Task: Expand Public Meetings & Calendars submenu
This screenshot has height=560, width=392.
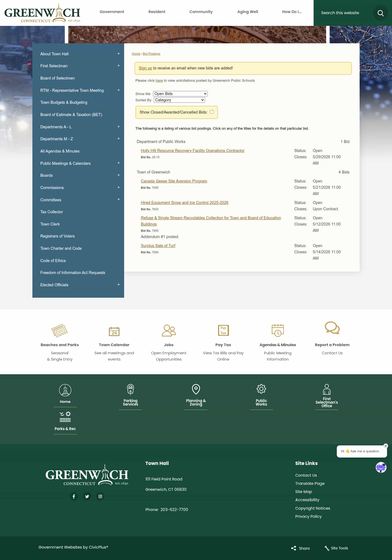Action: point(118,163)
